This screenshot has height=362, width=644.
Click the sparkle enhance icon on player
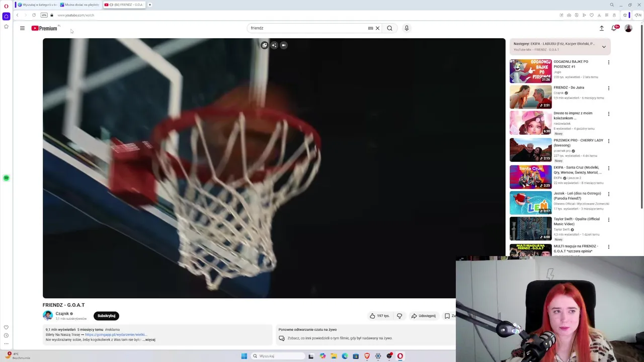click(x=274, y=45)
